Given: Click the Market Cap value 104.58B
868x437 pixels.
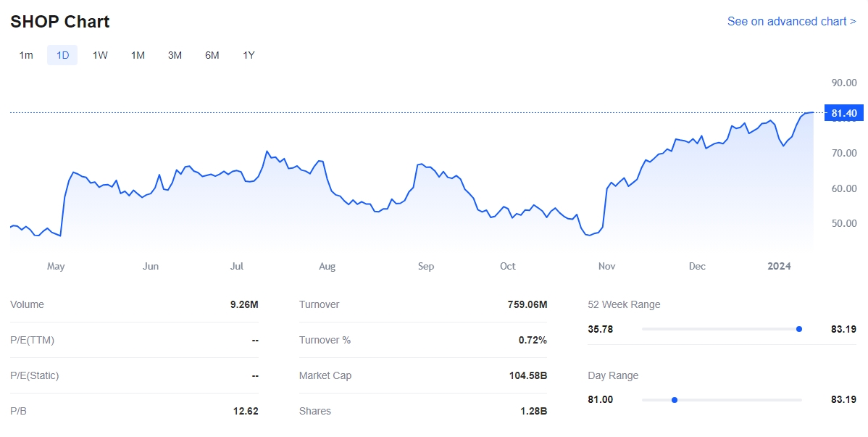Looking at the screenshot, I should coord(528,376).
